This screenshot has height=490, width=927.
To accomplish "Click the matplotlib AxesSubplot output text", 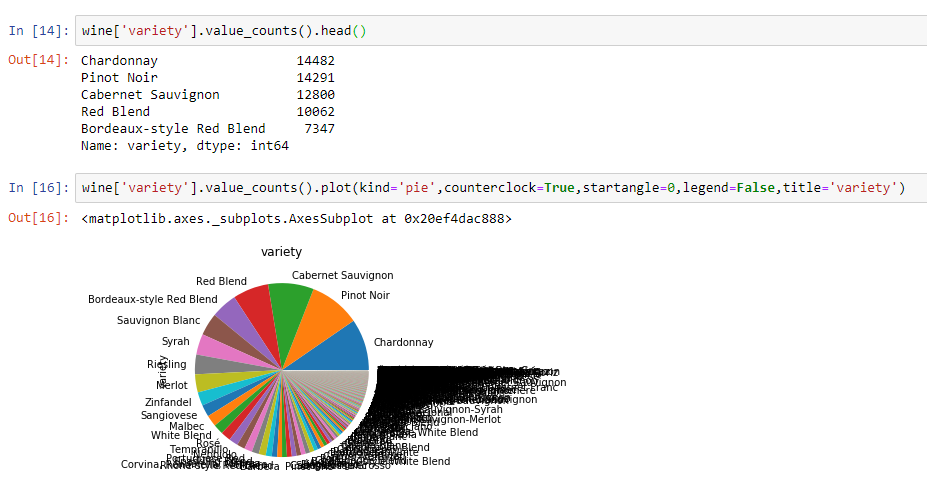I will [296, 219].
